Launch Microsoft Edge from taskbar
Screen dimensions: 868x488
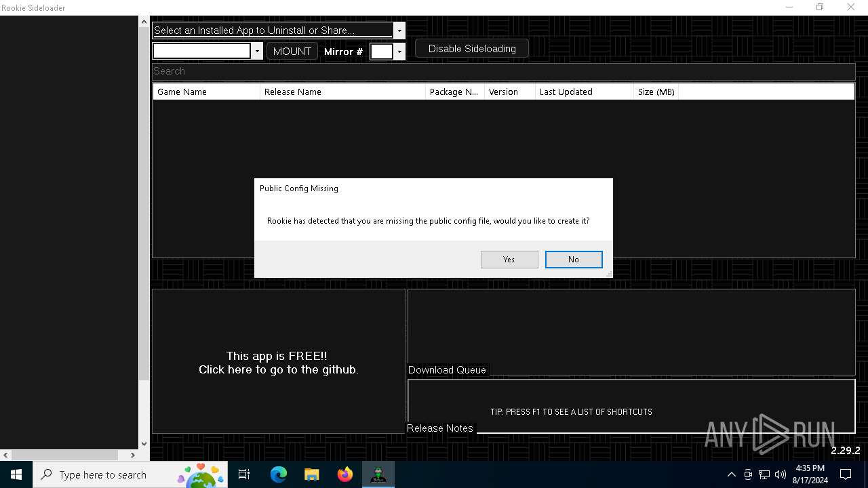click(279, 474)
